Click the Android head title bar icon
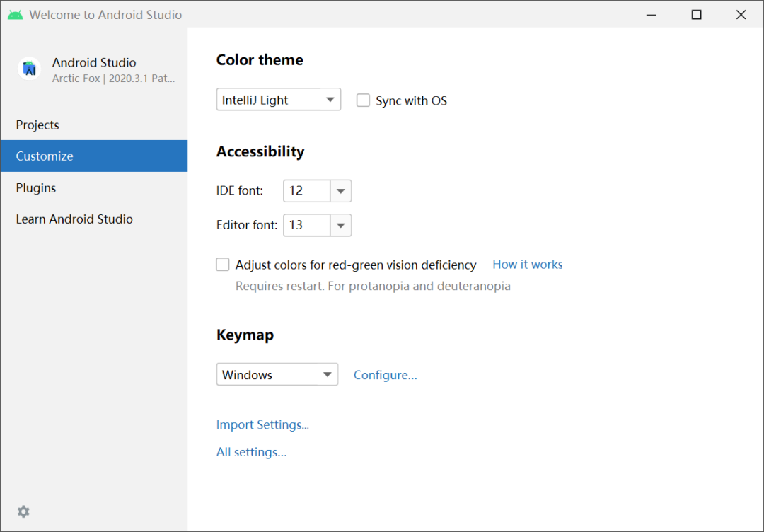The height and width of the screenshot is (532, 764). 15,15
